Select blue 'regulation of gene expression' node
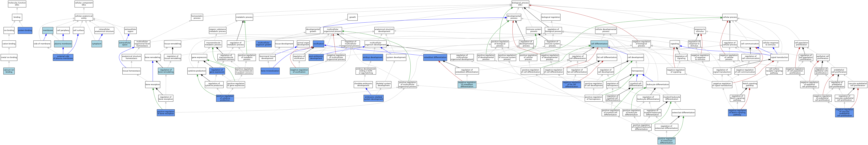 (217, 71)
